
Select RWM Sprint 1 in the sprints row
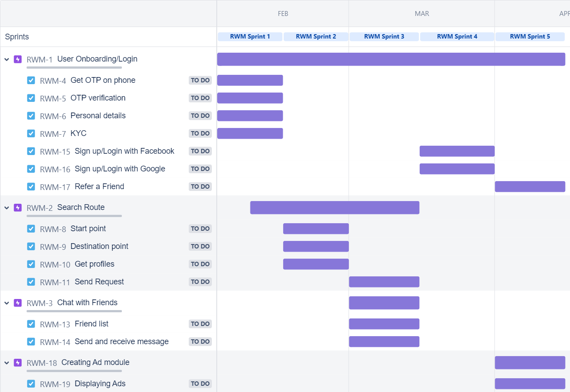click(250, 37)
